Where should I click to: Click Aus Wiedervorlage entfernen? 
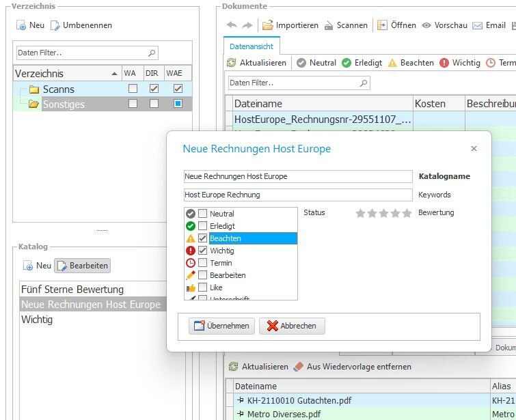[353, 367]
